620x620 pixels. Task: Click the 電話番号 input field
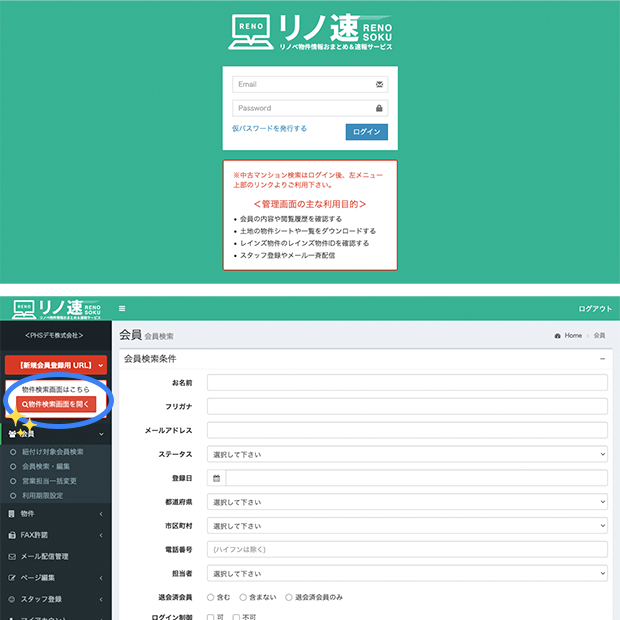407,550
